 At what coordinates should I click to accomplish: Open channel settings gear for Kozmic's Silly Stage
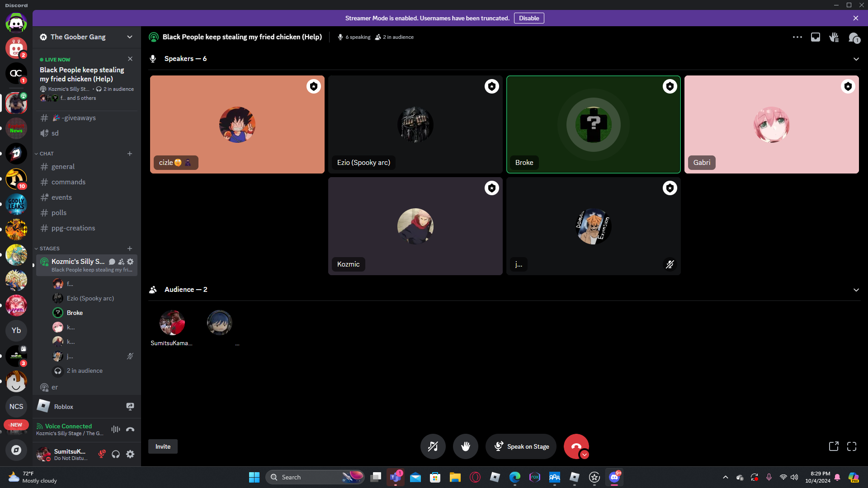click(130, 262)
